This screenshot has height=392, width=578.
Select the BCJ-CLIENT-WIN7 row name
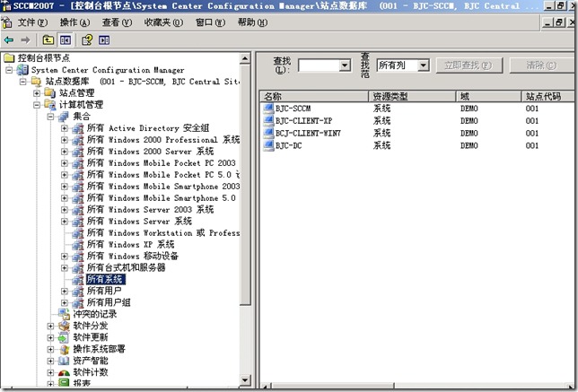tap(308, 133)
